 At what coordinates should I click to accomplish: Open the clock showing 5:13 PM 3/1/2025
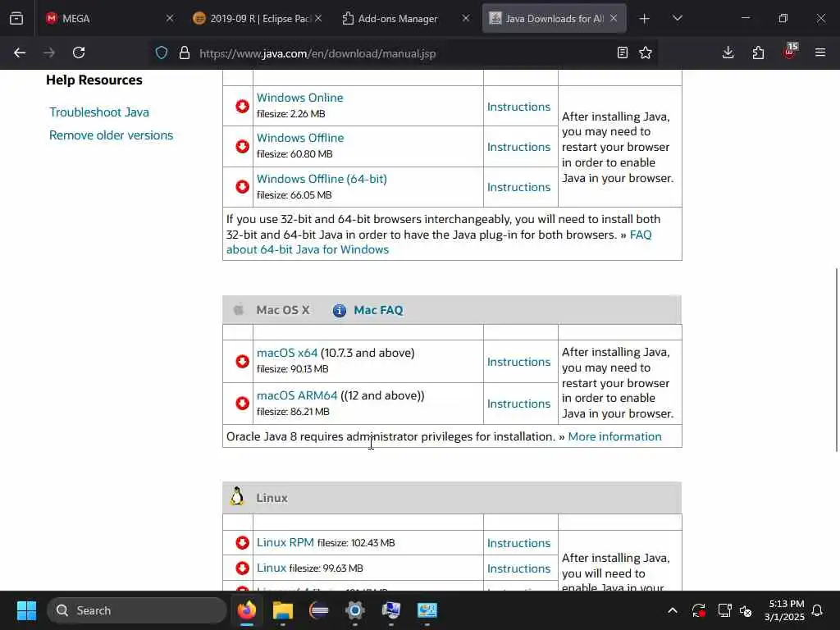785,610
